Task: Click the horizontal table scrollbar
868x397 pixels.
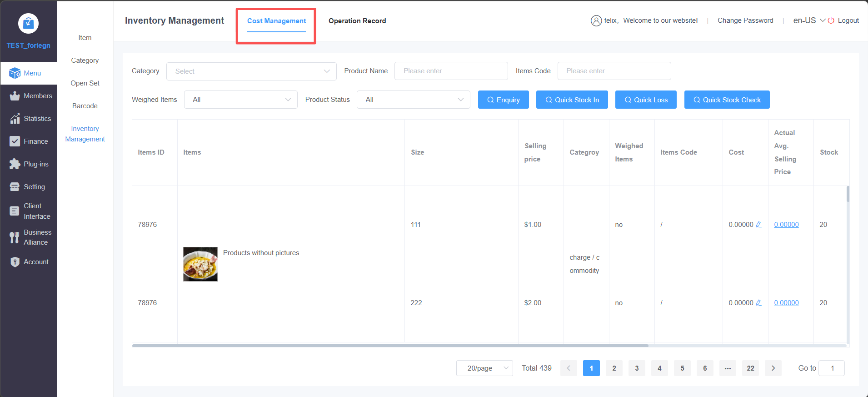Action: (x=390, y=346)
